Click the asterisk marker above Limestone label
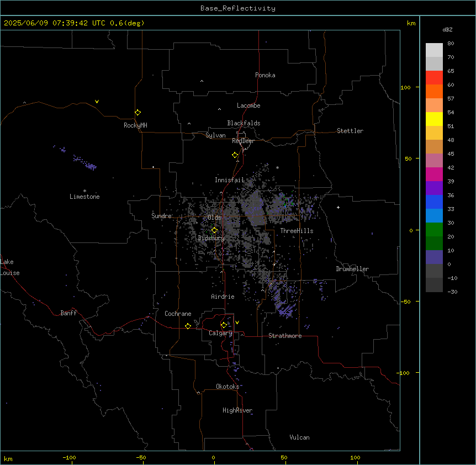476x465 pixels. coord(84,191)
